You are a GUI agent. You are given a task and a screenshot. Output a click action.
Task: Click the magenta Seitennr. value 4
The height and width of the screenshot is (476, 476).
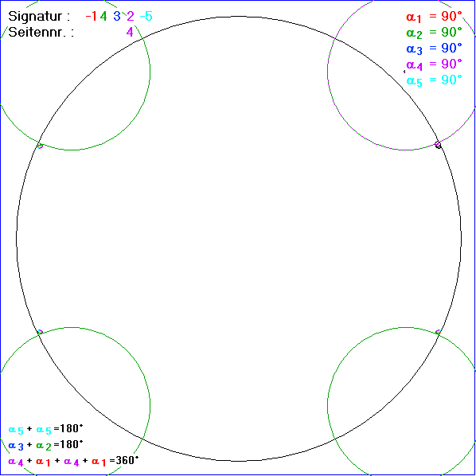(x=130, y=32)
